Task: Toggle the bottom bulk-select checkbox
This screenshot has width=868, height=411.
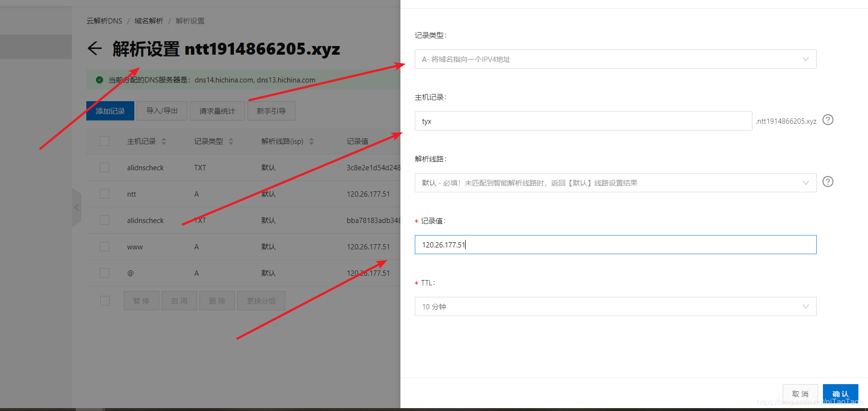Action: pyautogui.click(x=105, y=301)
